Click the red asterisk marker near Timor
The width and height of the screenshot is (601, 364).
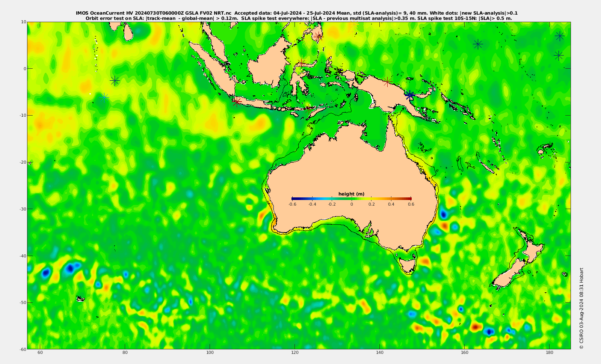tap(309, 109)
